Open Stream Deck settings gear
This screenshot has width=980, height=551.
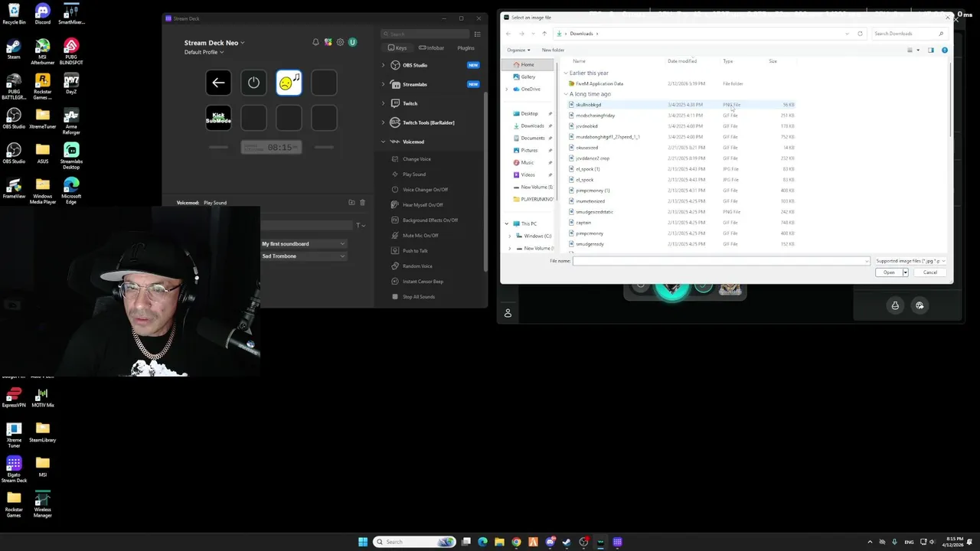340,42
